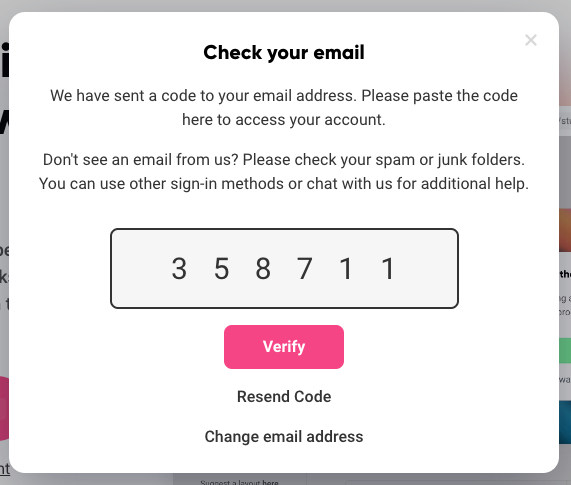571x485 pixels.
Task: Click the 'We have sent a code' paragraph
Action: [284, 108]
